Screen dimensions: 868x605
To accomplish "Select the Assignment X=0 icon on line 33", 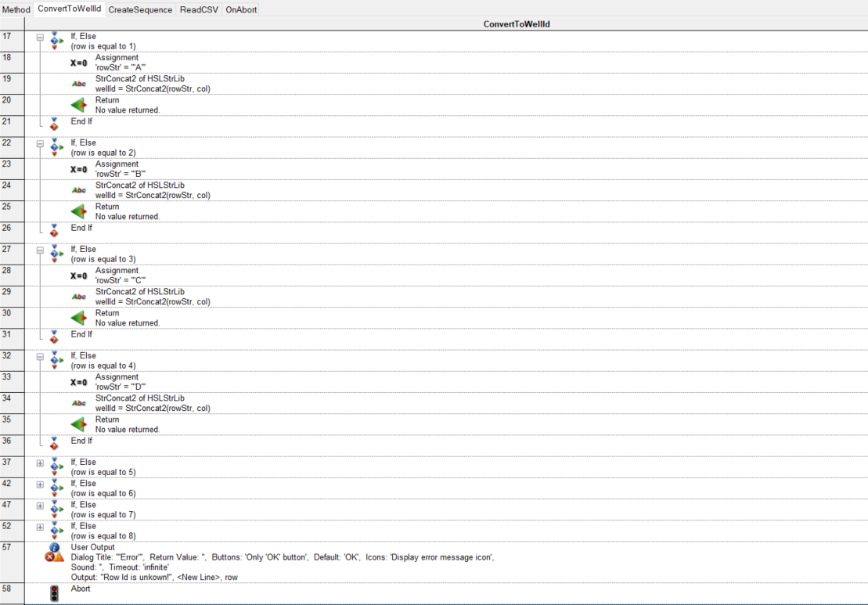I will (x=78, y=382).
